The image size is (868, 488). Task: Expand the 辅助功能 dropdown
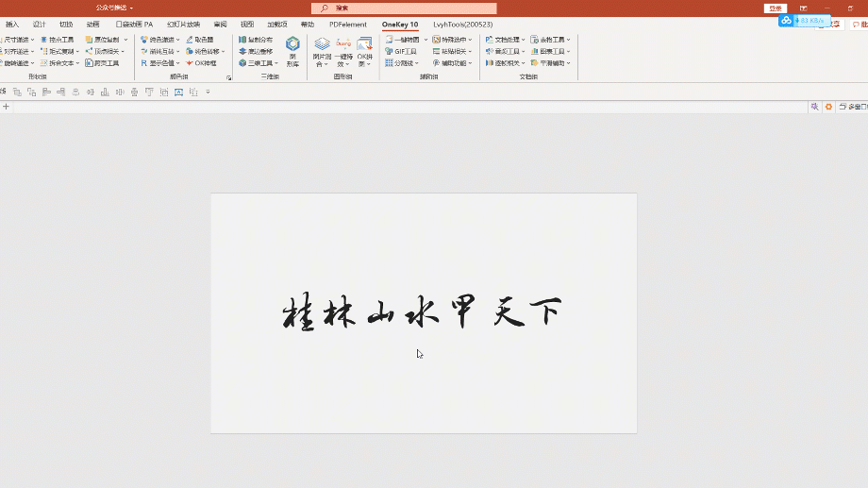[x=470, y=63]
